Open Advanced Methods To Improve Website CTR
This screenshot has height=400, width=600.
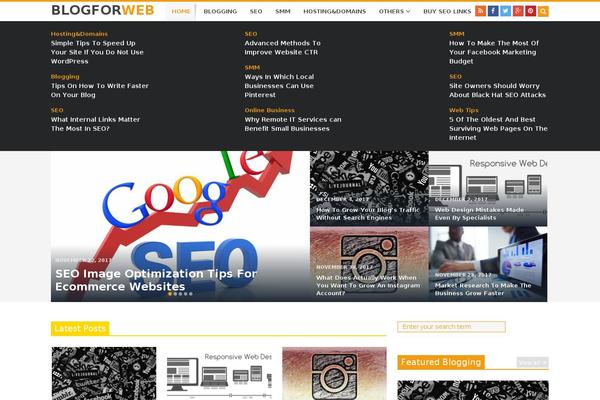[x=282, y=47]
